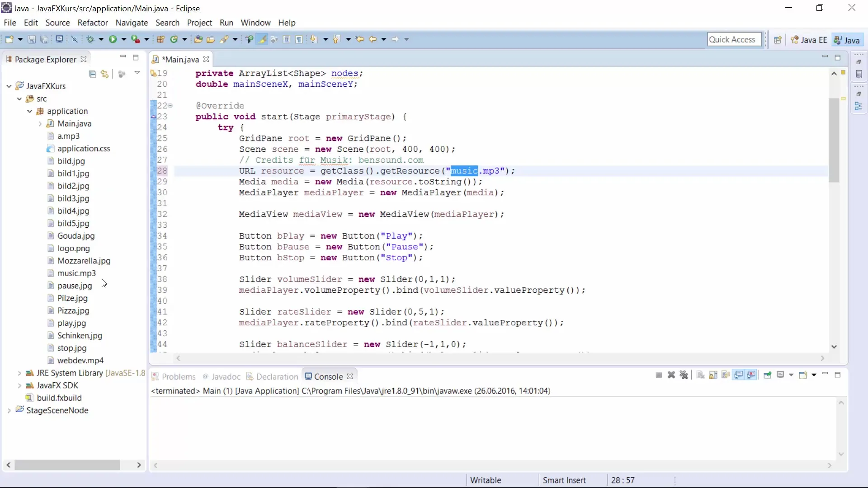Open the Debug dropdown arrow
868x488 pixels.
tap(101, 39)
